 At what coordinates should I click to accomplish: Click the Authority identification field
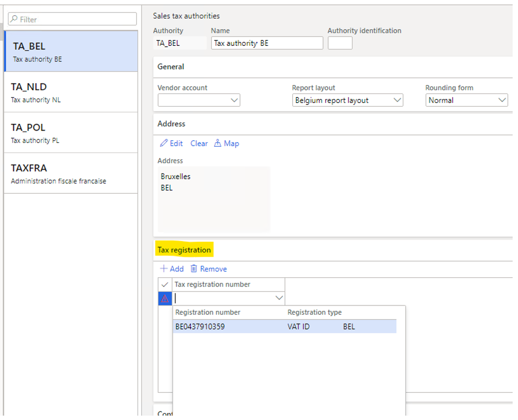click(340, 43)
